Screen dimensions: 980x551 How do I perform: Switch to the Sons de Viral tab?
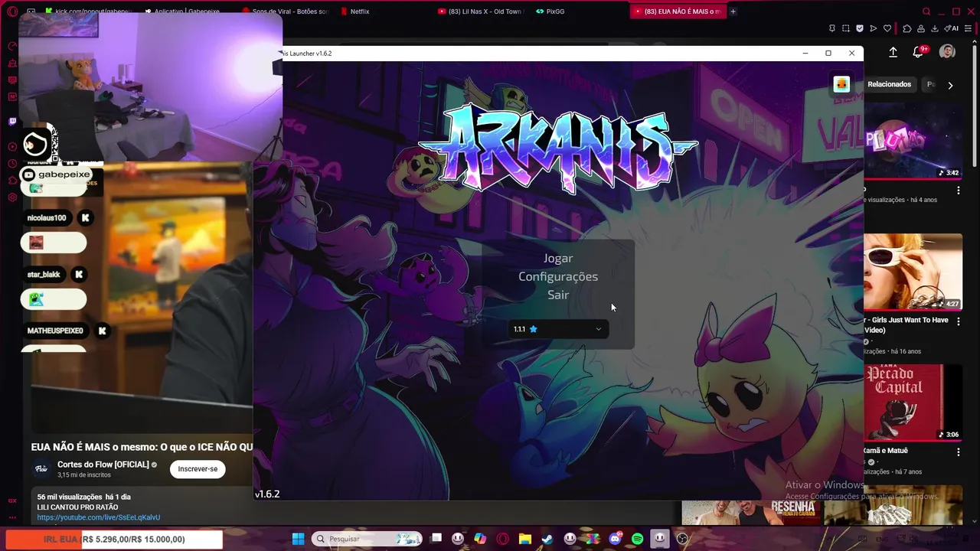point(284,11)
